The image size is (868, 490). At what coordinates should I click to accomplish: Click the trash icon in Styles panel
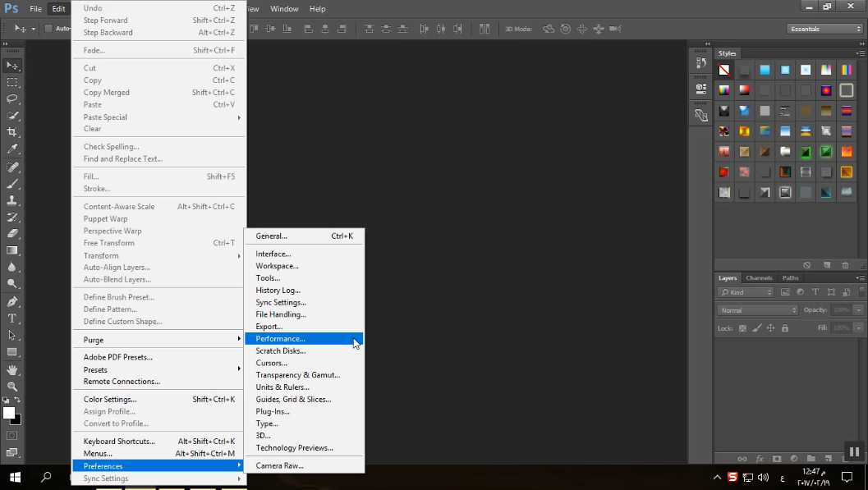[x=845, y=265]
